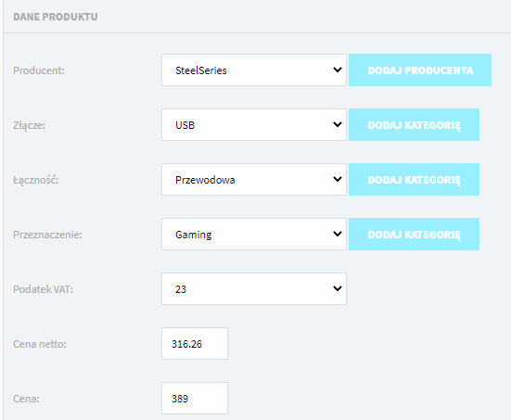Click the Dodaj Producenta button
The height and width of the screenshot is (420, 511).
coord(420,70)
